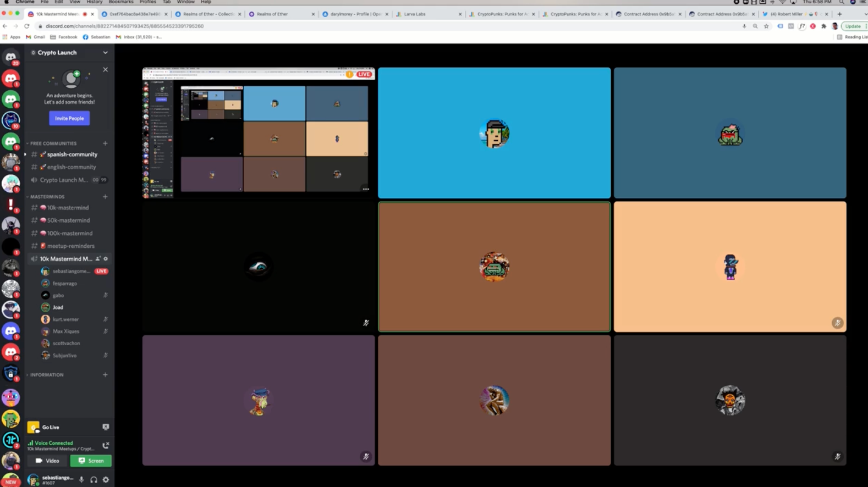Join Crypto Launch M... voice channel
Image resolution: width=868 pixels, height=487 pixels.
[x=69, y=180]
